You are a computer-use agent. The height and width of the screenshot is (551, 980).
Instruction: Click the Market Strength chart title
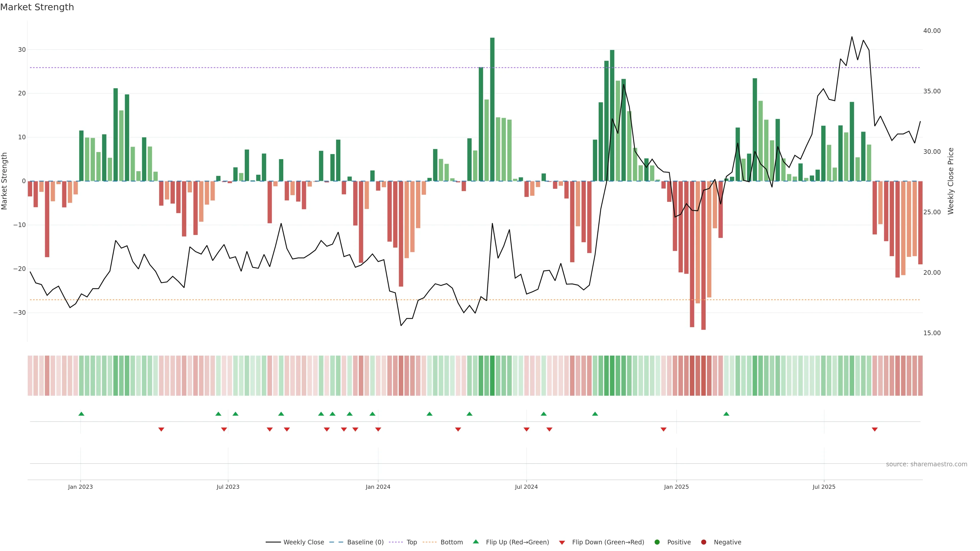point(37,7)
